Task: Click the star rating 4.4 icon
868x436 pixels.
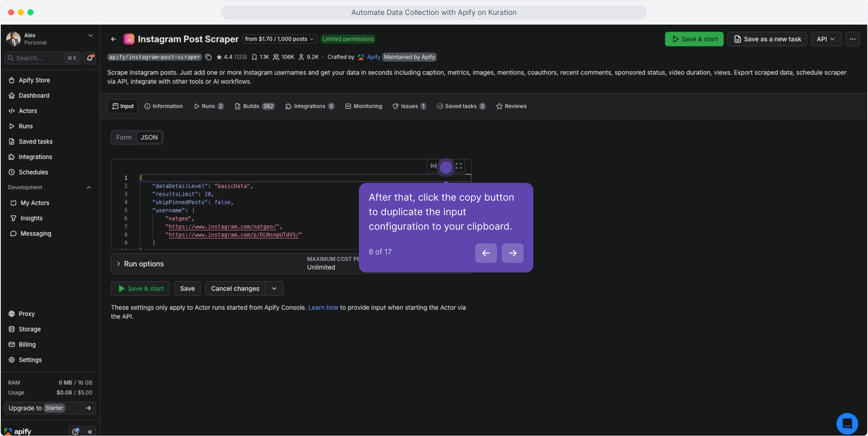Action: click(x=219, y=57)
